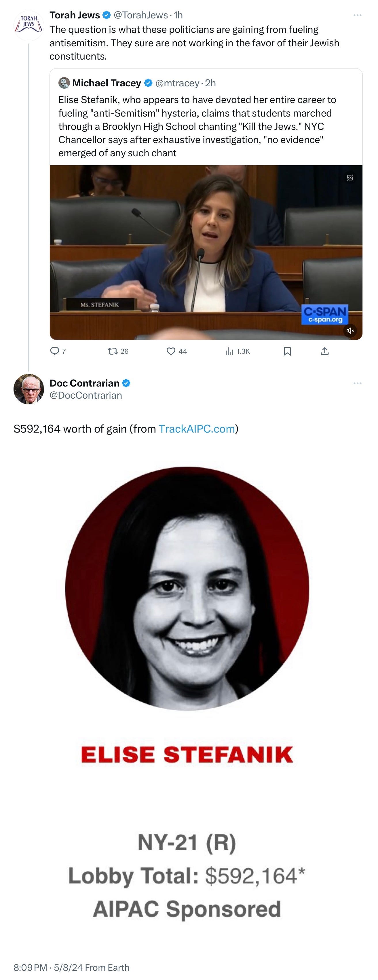Unmute the C-SPAN video
The height and width of the screenshot is (980, 378).
350,331
